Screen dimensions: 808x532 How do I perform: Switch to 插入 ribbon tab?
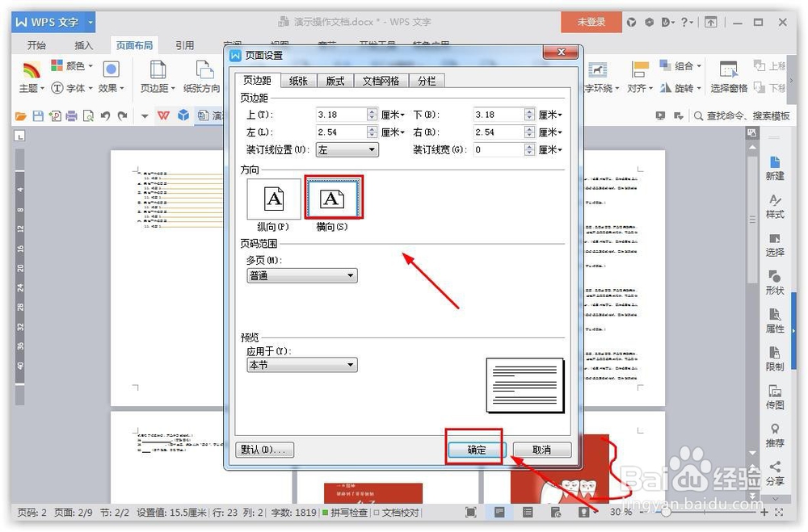coord(83,45)
